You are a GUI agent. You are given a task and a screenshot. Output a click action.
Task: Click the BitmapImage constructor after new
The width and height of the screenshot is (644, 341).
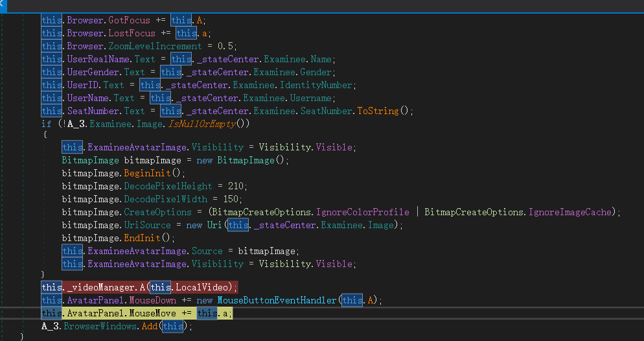pyautogui.click(x=246, y=160)
